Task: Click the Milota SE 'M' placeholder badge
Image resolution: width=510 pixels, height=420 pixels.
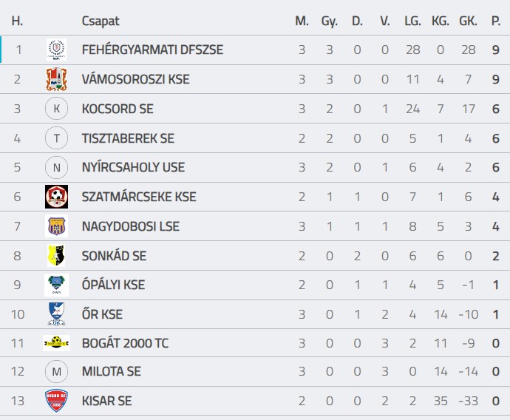Action: (56, 371)
